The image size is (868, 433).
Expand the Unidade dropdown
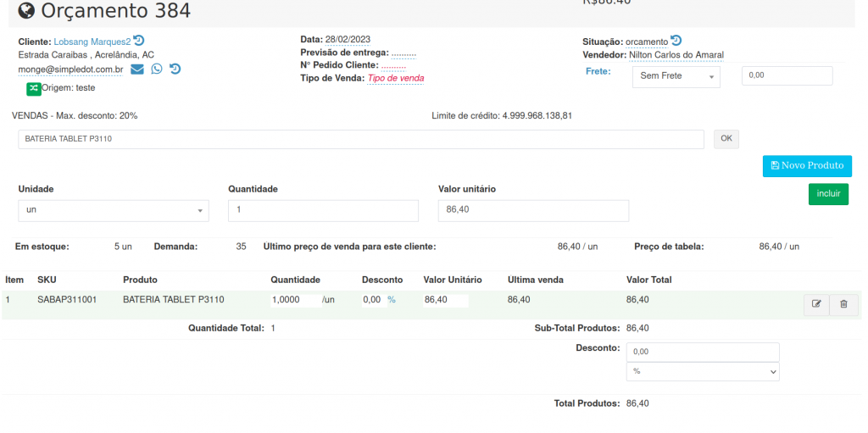click(113, 210)
